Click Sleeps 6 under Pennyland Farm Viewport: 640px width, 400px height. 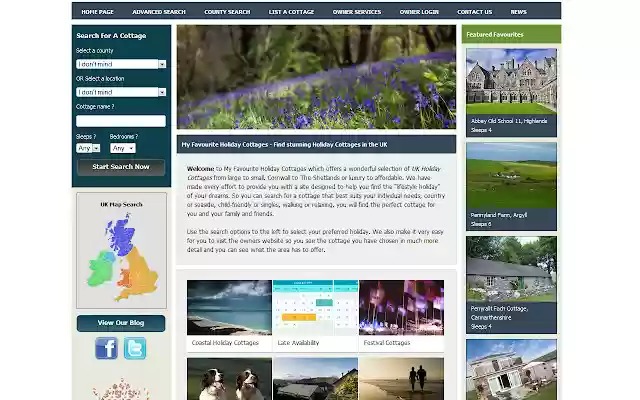[481, 224]
